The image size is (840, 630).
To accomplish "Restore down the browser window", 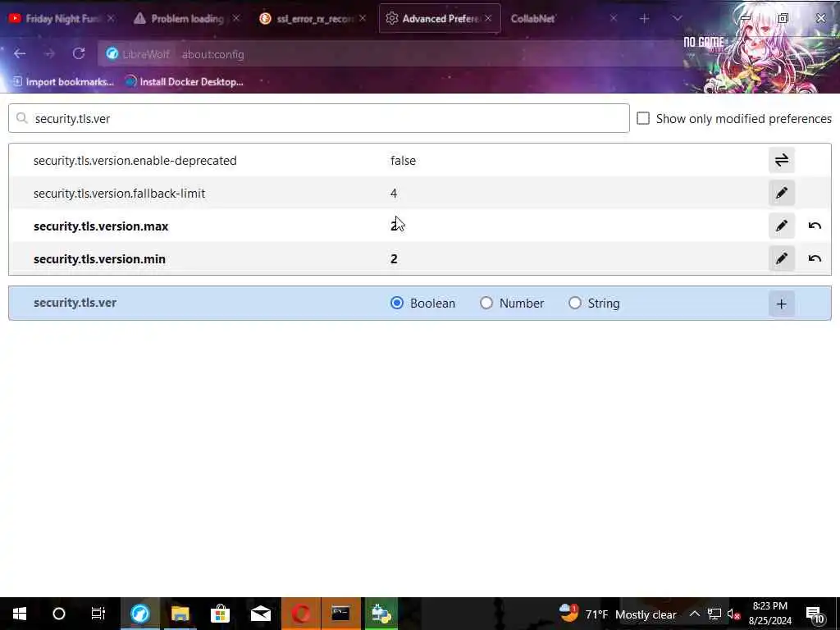I will [783, 18].
